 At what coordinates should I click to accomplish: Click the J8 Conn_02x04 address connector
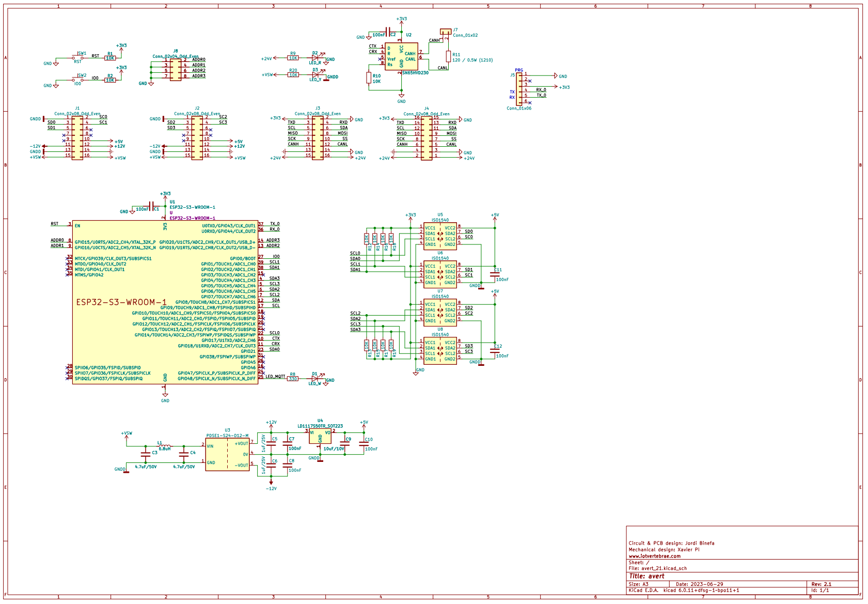point(176,69)
